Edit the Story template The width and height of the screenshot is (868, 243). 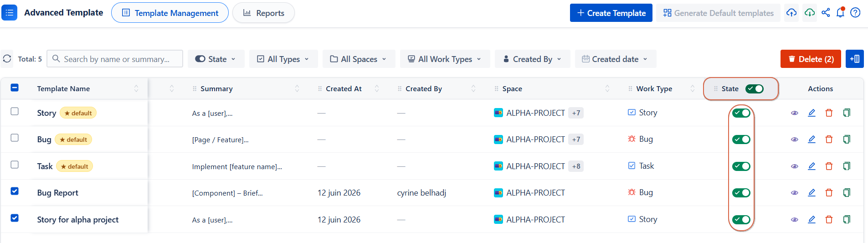pyautogui.click(x=812, y=113)
